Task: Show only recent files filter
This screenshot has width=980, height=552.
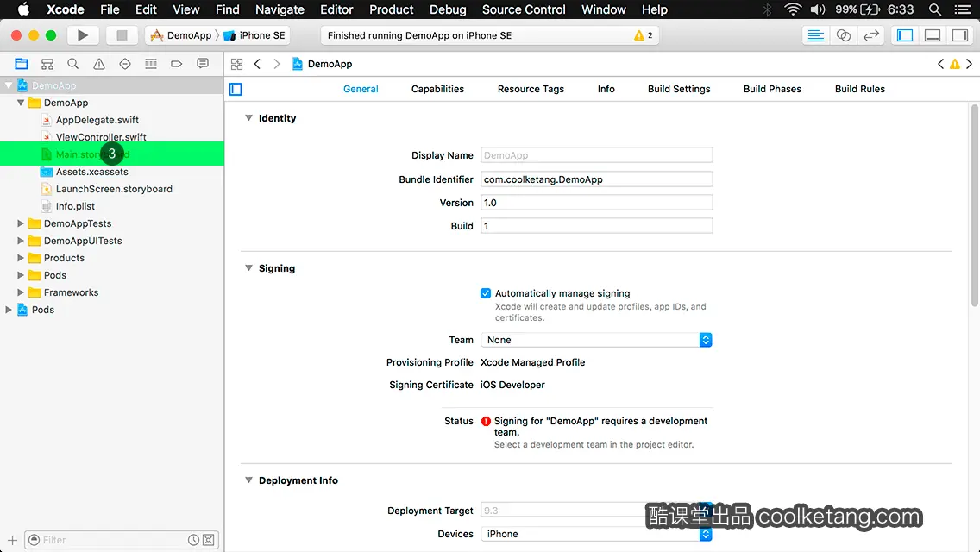Action: tap(194, 540)
